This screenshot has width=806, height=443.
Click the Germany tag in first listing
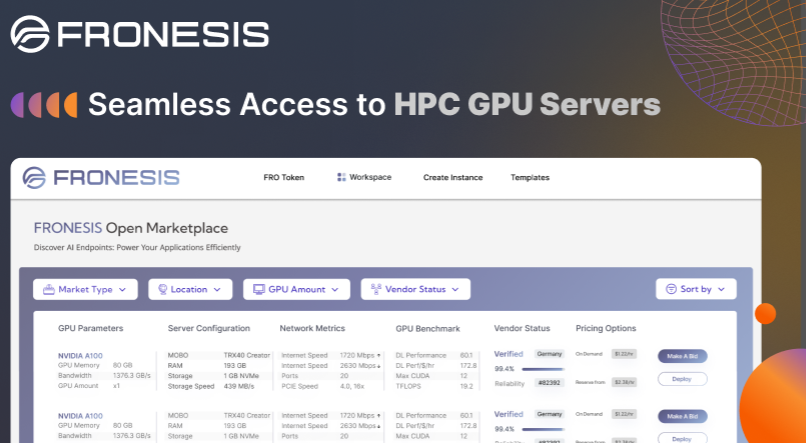pos(549,354)
